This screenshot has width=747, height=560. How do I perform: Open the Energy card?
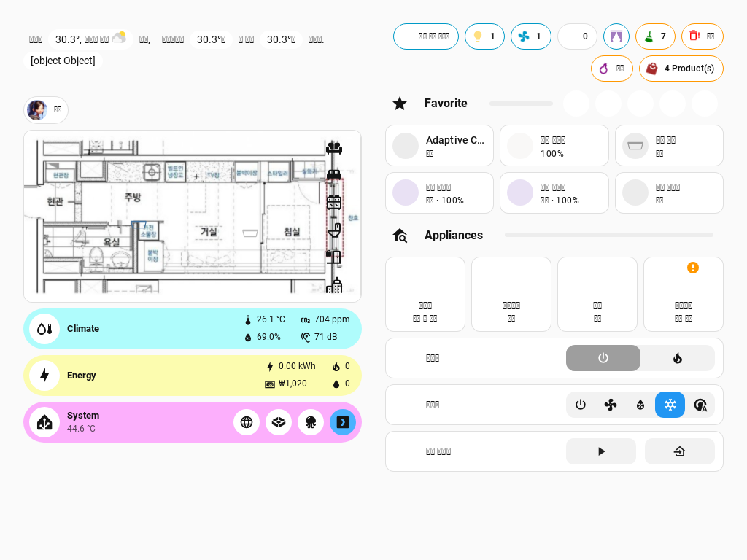193,376
